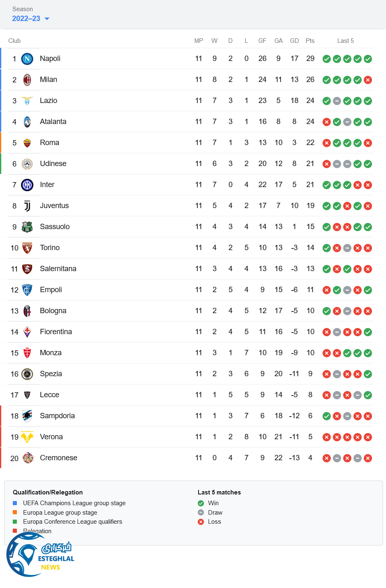
Task: Click Milan's most recent loss indicator
Action: 368,80
